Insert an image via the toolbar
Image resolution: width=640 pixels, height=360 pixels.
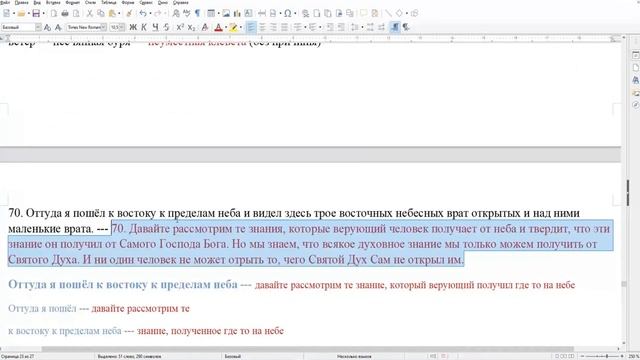tap(226, 13)
